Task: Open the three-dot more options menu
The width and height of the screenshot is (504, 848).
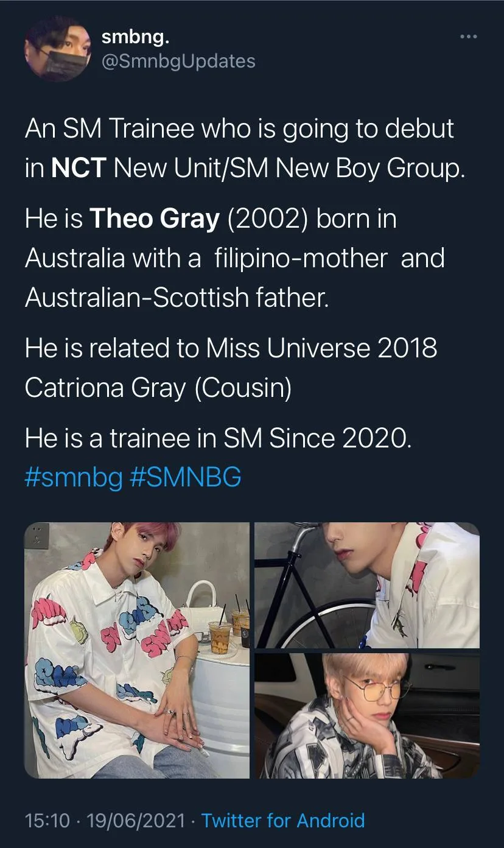Action: pos(469,38)
